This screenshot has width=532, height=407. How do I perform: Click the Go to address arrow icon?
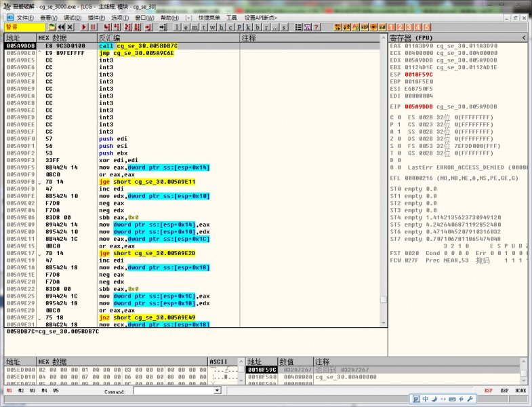(x=163, y=27)
